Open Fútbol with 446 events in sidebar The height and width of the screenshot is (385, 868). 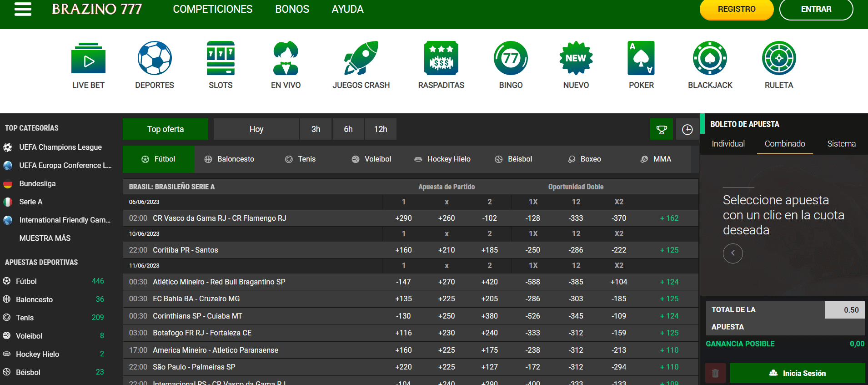(54, 281)
